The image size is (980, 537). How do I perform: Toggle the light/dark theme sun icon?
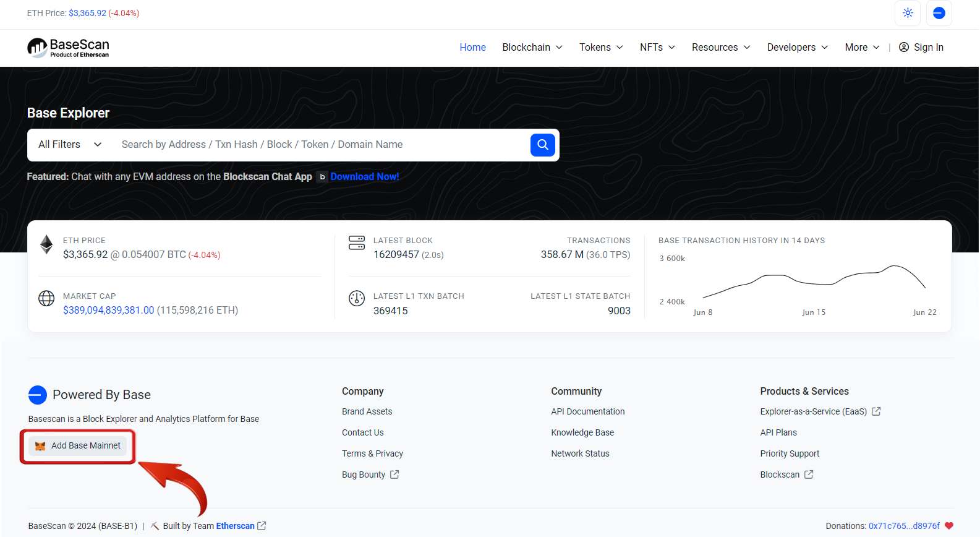tap(908, 13)
